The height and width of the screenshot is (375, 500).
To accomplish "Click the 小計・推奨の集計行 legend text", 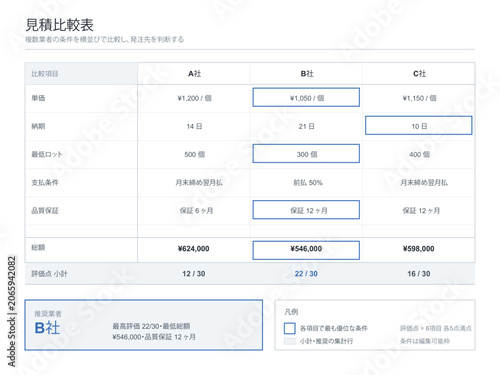I will click(326, 341).
